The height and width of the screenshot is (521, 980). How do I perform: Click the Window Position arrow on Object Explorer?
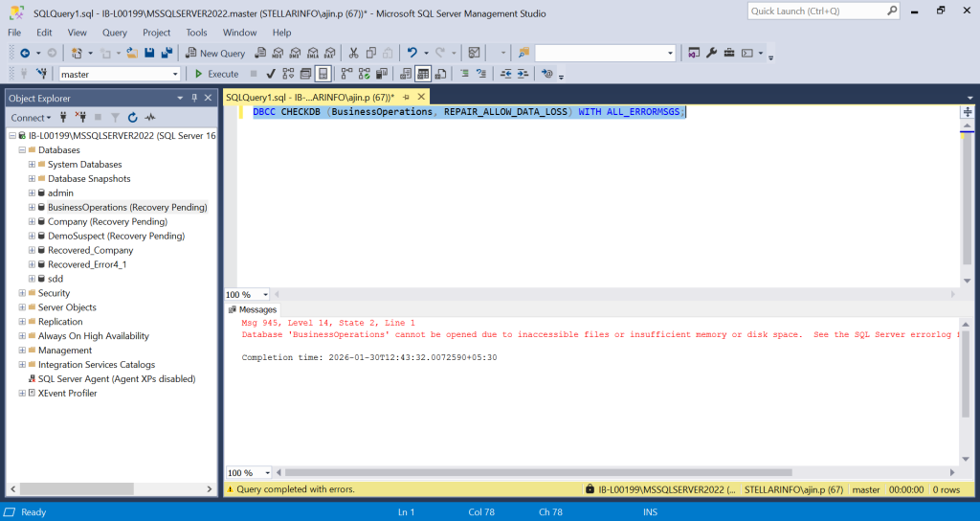180,99
